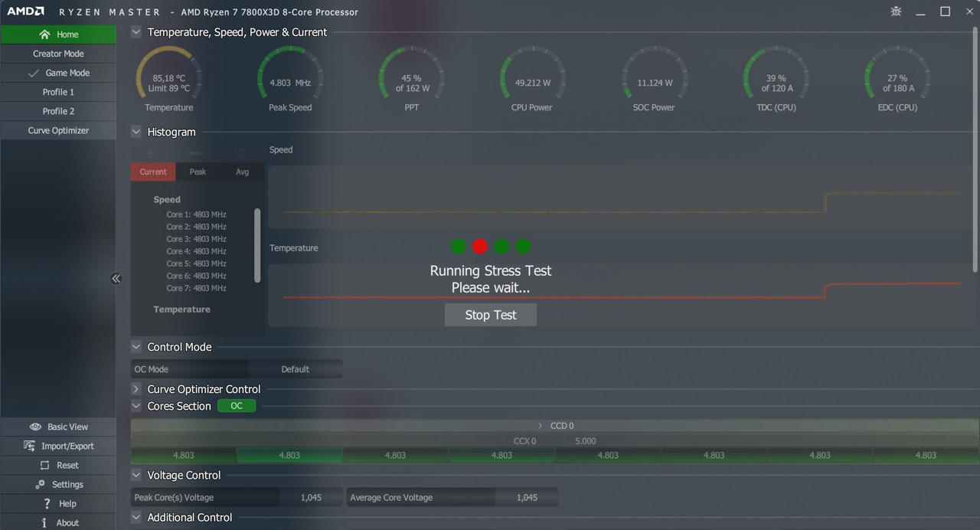The width and height of the screenshot is (980, 530).
Task: Select Core 3: 4803 MHz entry
Action: [x=197, y=239]
